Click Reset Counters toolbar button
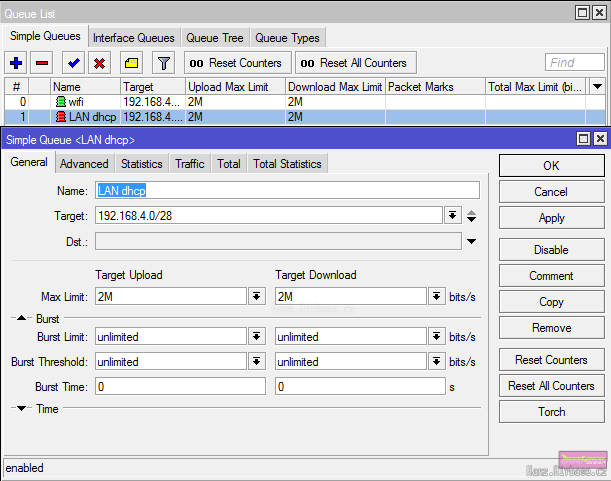This screenshot has height=481, width=611. tap(238, 63)
